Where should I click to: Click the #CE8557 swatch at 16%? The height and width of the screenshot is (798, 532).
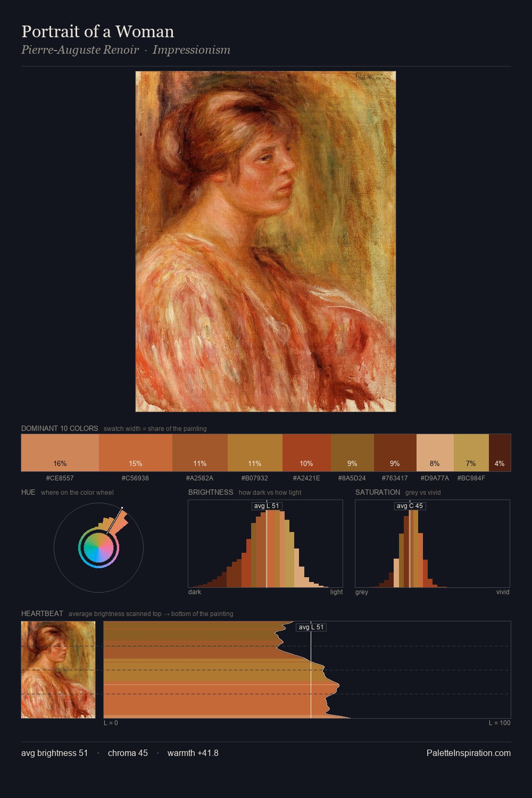click(x=60, y=453)
